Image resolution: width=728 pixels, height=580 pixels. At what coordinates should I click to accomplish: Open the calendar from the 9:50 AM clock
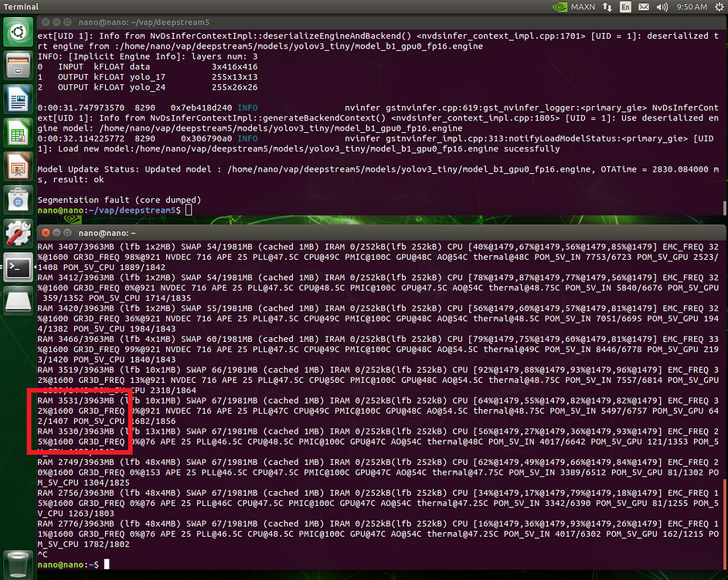pos(692,7)
